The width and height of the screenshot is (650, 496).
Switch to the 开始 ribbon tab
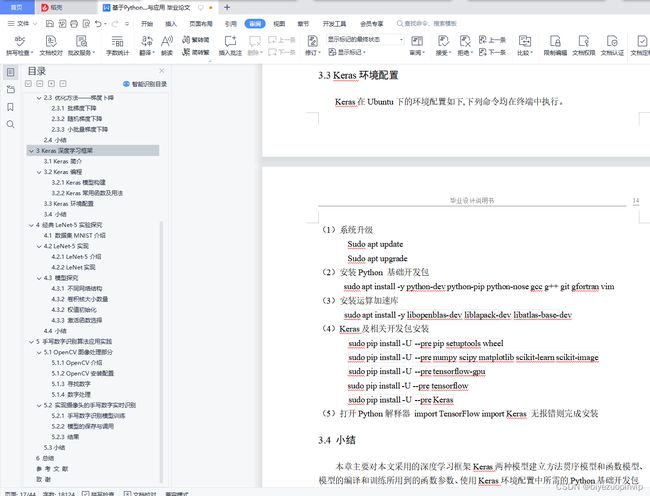147,24
